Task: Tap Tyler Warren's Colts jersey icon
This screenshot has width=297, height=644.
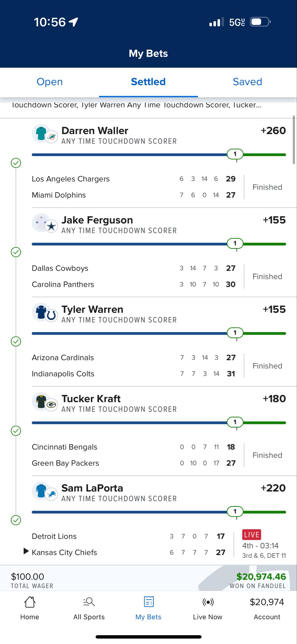Action: 41,312
